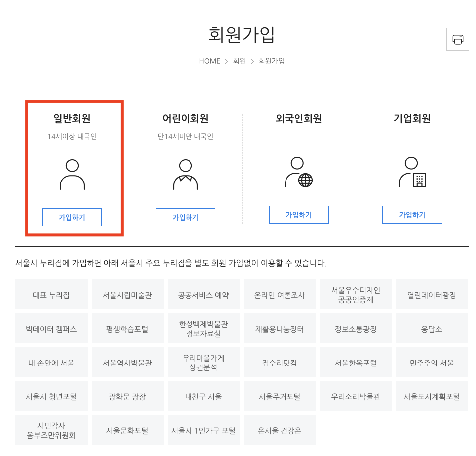Open the 광화문 광장 link
The image size is (476, 456).
[x=127, y=395]
